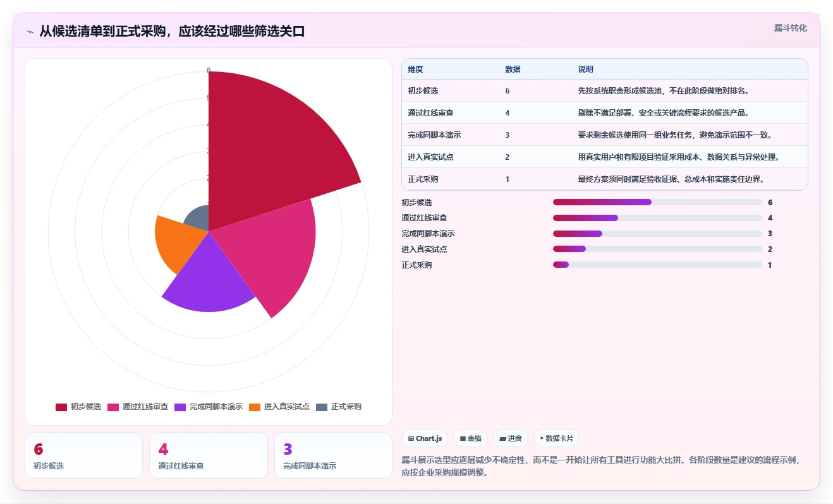The height and width of the screenshot is (504, 833).
Task: Click the Chart.js chip
Action: (425, 438)
